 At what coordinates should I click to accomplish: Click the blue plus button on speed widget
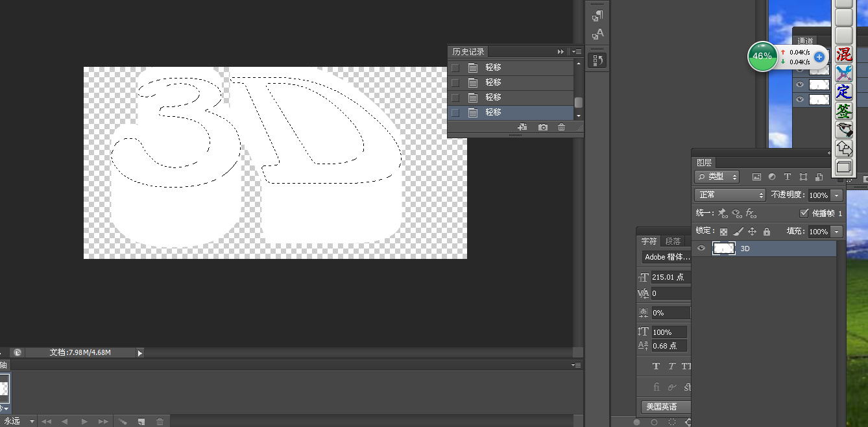click(x=819, y=57)
